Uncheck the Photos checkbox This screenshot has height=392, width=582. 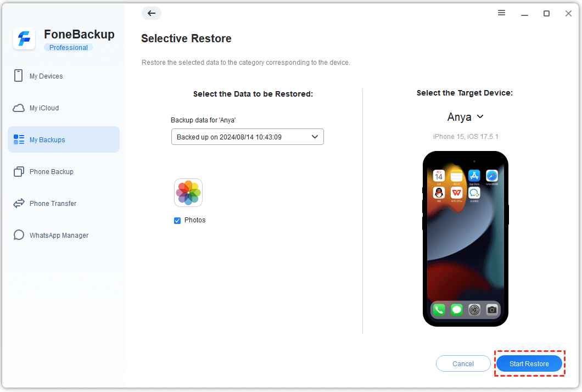coord(177,221)
